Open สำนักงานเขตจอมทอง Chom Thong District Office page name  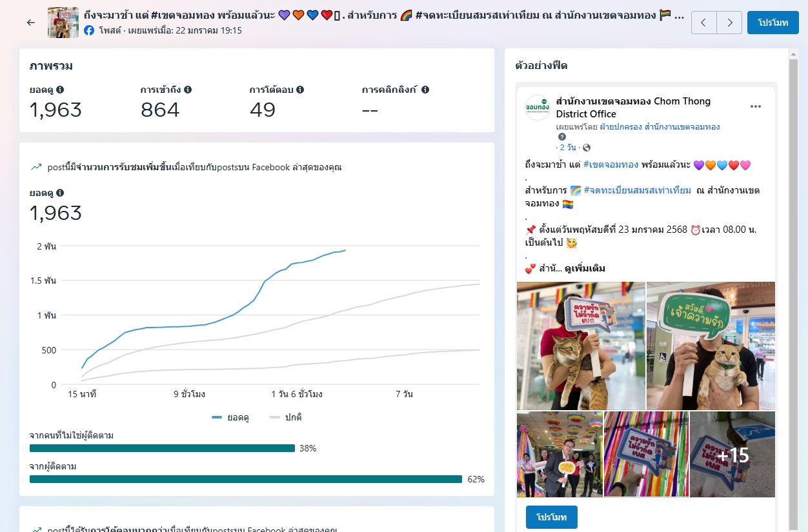click(x=633, y=107)
